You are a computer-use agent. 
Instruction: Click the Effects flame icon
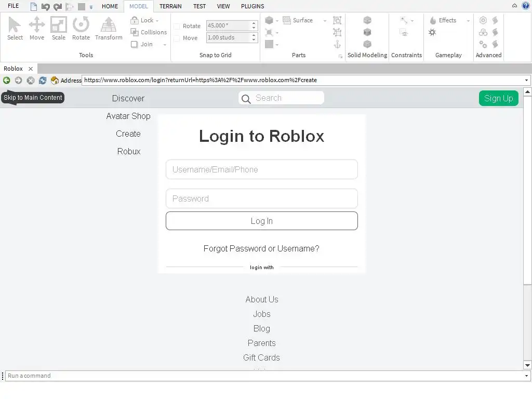[433, 20]
